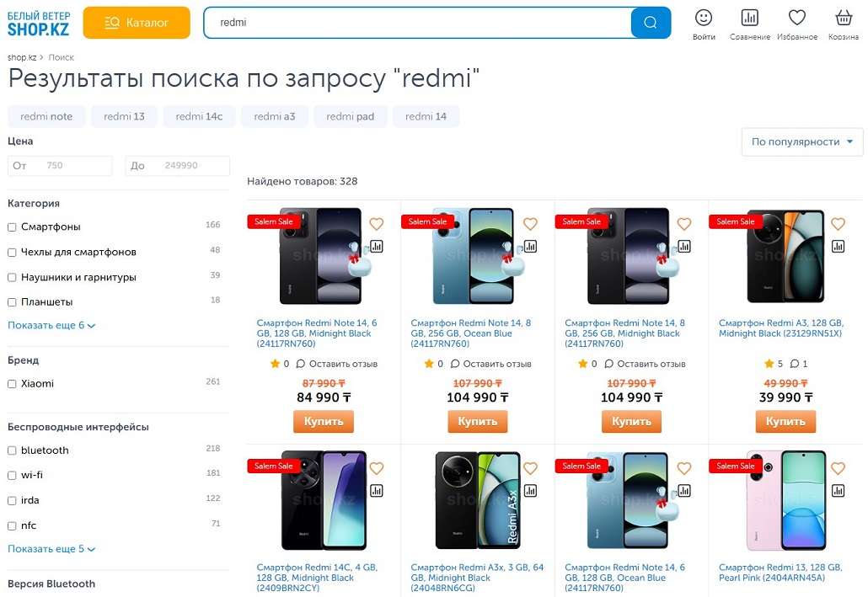Add Redmi A3 128 GB to favorites

pyautogui.click(x=838, y=224)
